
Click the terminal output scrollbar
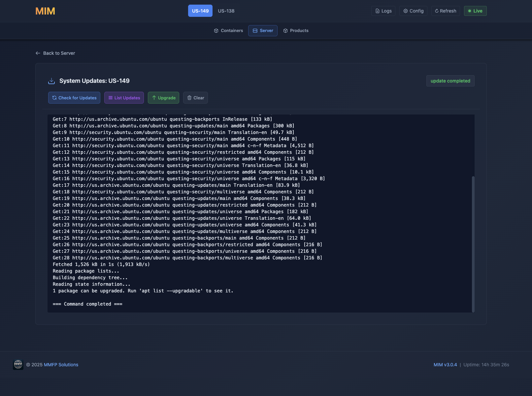(x=473, y=244)
